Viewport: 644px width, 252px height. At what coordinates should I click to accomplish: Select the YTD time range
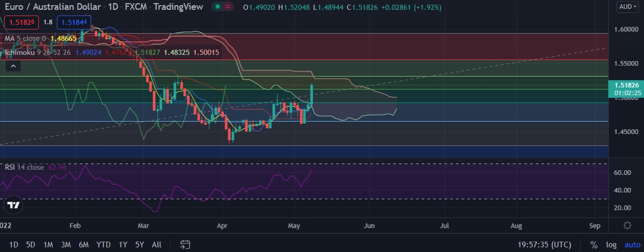(x=103, y=245)
